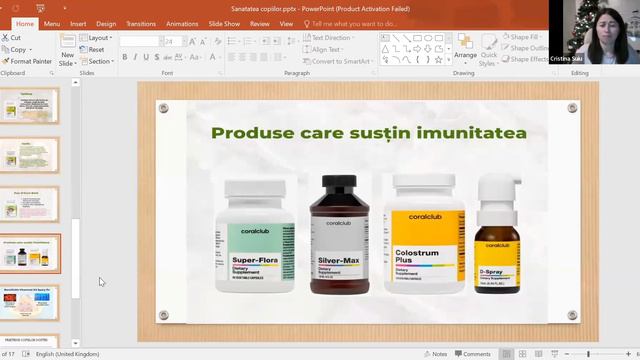Select the diagonal line shape

tap(396, 38)
